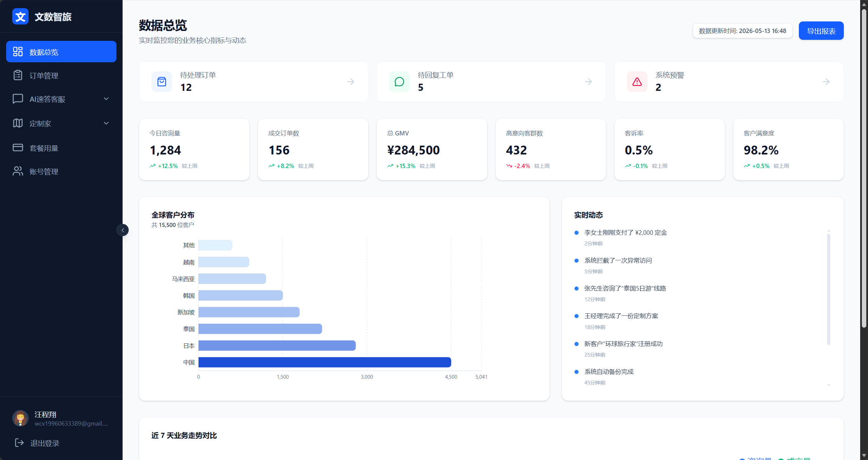Click the 套餐用量 card icon
Screen dimensions: 868x460
pos(18,148)
